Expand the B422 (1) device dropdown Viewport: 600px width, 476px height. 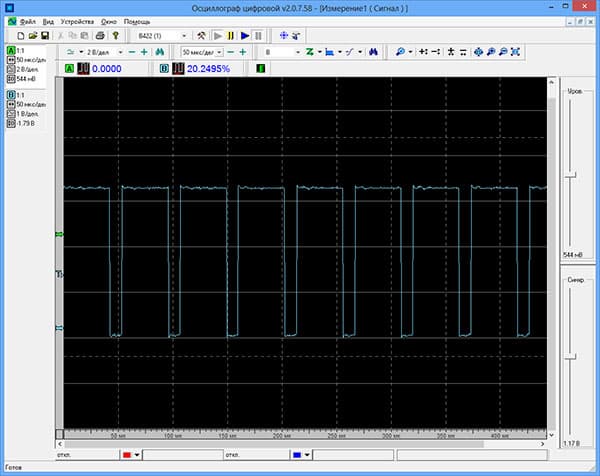pyautogui.click(x=183, y=35)
